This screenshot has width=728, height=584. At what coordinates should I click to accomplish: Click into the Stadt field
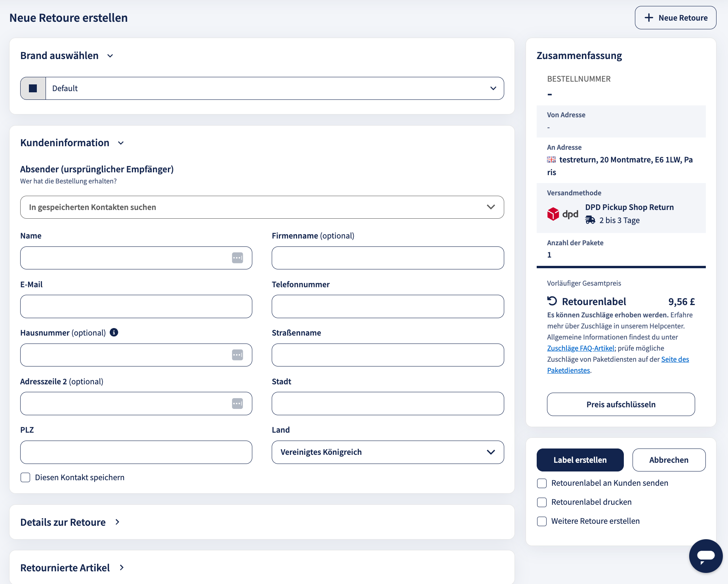tap(388, 404)
